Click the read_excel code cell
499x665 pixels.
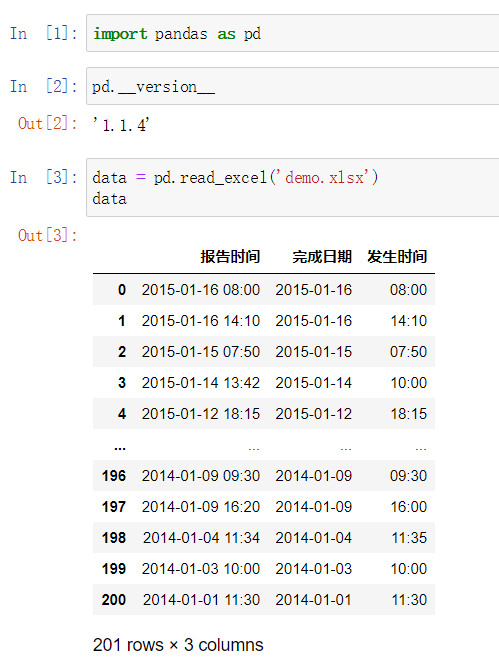[293, 187]
